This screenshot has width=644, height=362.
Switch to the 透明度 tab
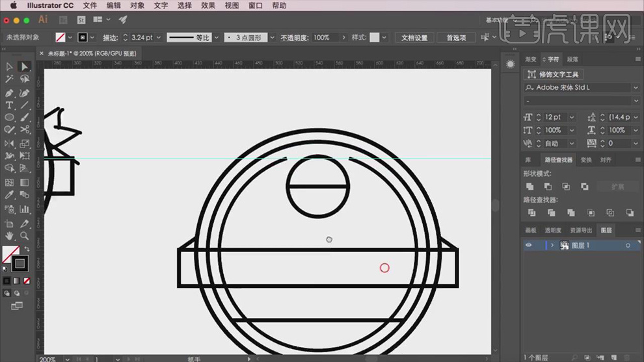[x=553, y=230]
